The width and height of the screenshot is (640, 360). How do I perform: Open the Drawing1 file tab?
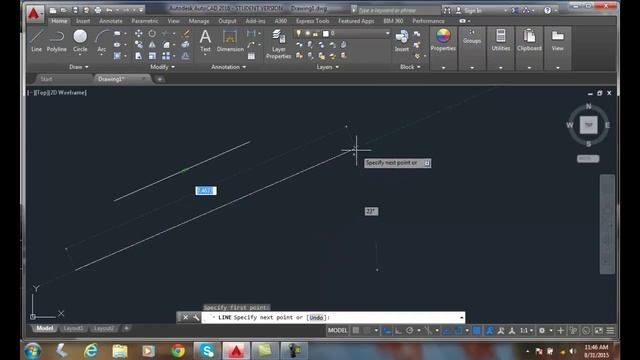(x=122, y=79)
